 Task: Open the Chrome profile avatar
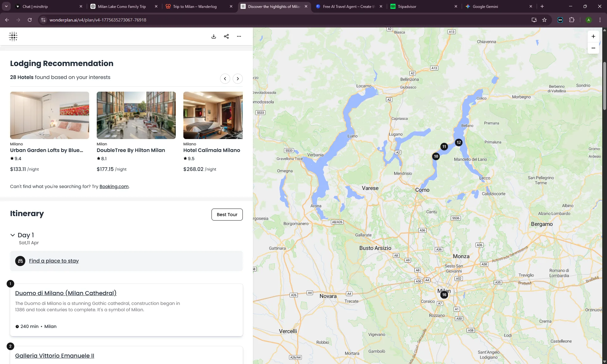[589, 20]
